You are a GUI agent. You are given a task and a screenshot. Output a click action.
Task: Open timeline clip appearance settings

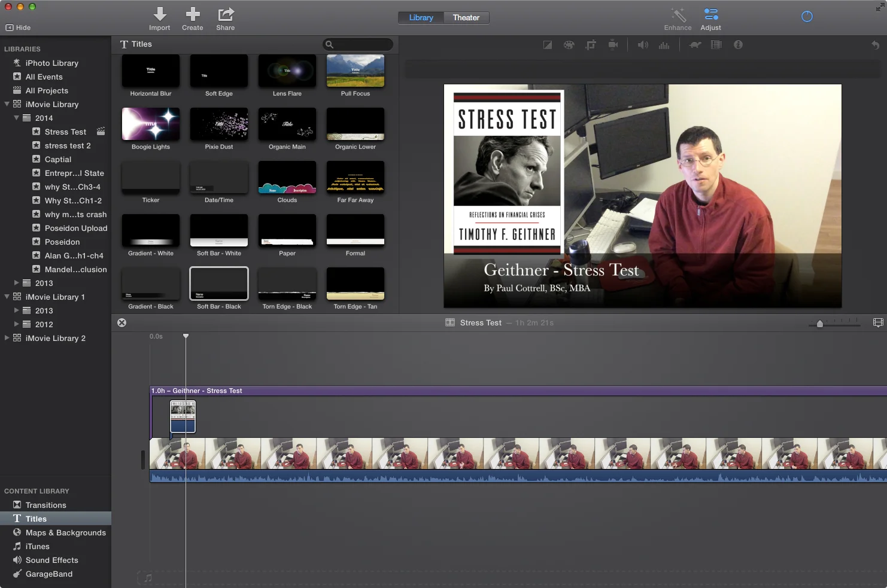tap(878, 322)
